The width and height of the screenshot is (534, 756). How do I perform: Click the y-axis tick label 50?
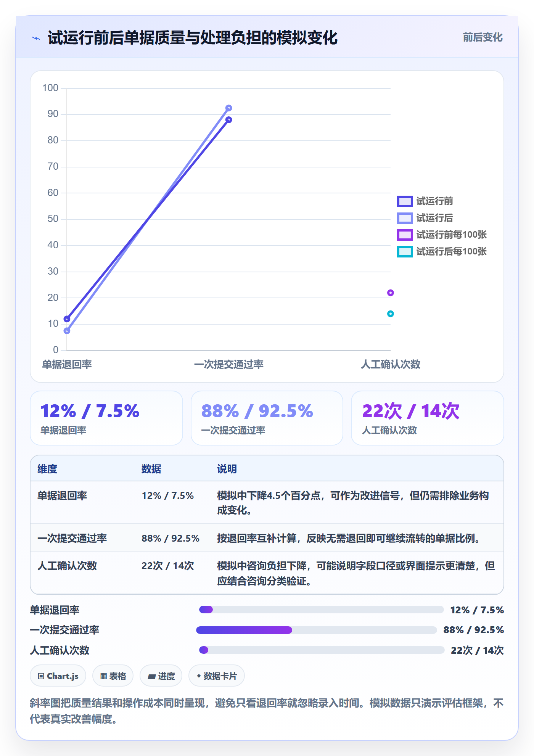coord(53,219)
